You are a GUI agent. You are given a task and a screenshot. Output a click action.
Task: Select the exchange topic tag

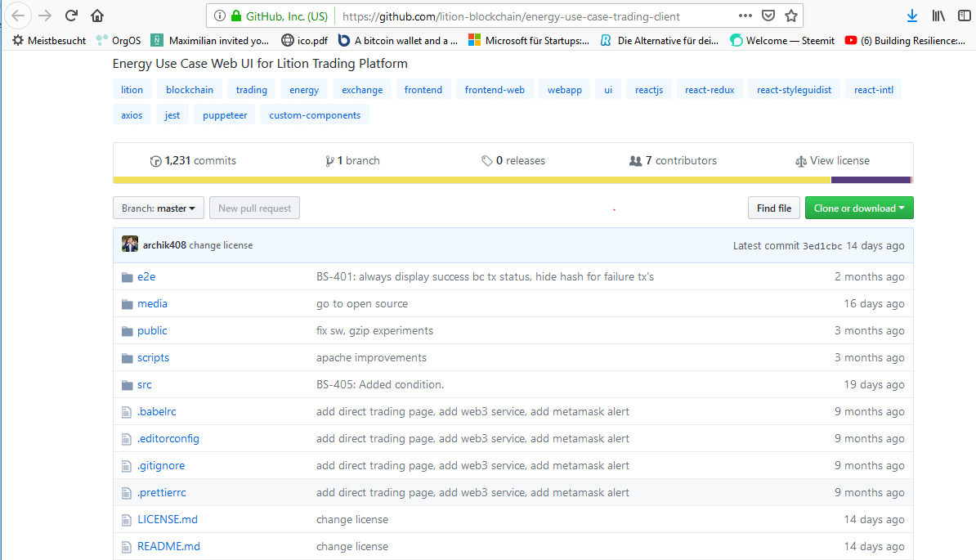pos(362,90)
